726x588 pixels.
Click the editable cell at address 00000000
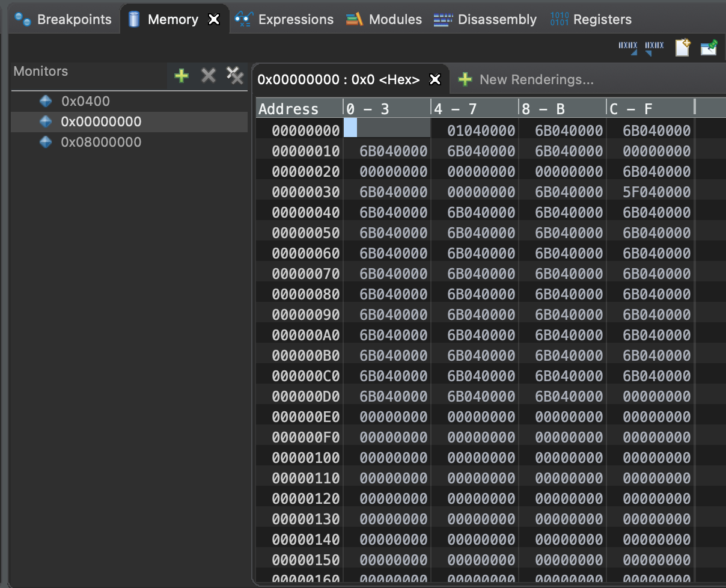pos(387,128)
